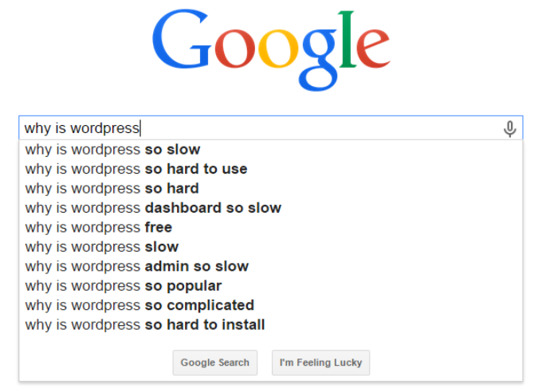Viewport: 542px width, 392px height.
Task: Click the green letter l in the logo
Action: (347, 39)
